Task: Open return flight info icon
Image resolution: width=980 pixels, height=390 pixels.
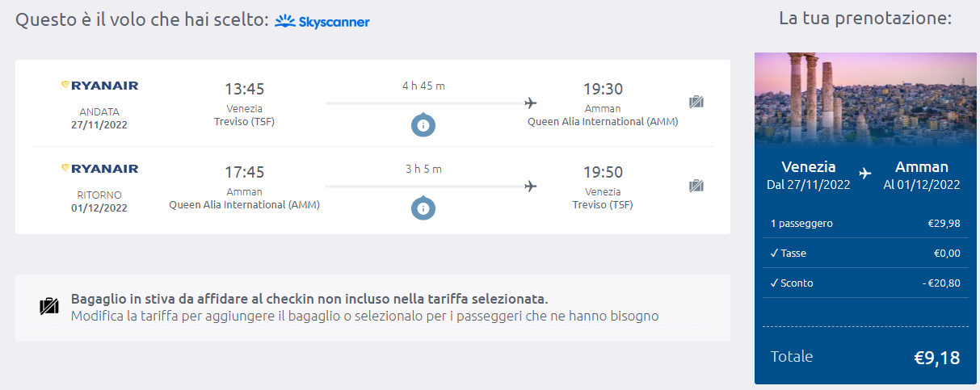Action: [x=423, y=208]
